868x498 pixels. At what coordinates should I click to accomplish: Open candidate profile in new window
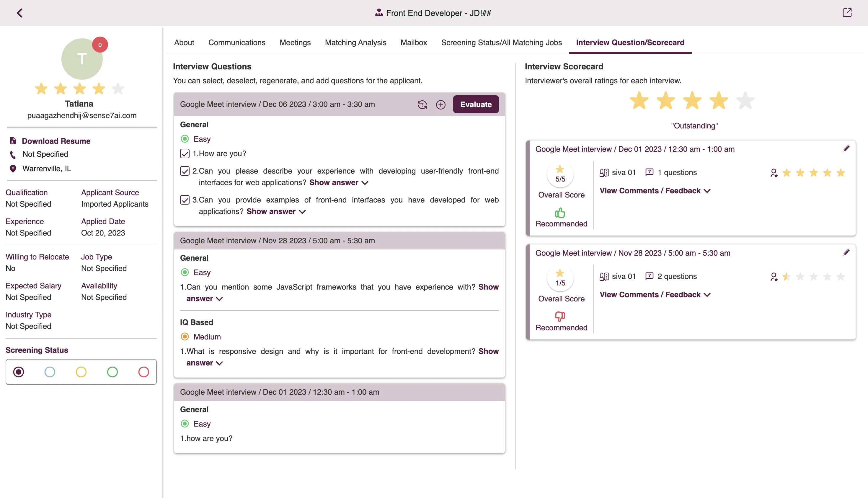[x=847, y=13]
